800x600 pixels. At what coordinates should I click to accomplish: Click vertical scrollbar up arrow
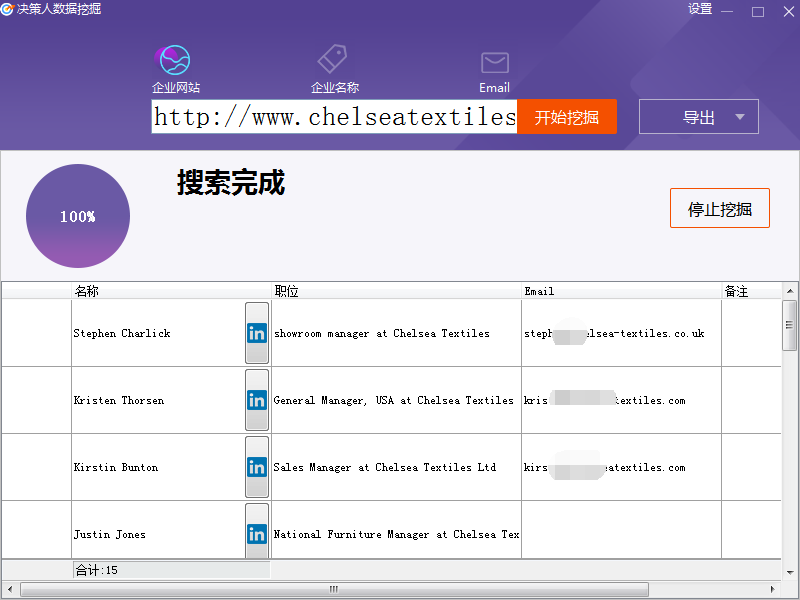[790, 291]
